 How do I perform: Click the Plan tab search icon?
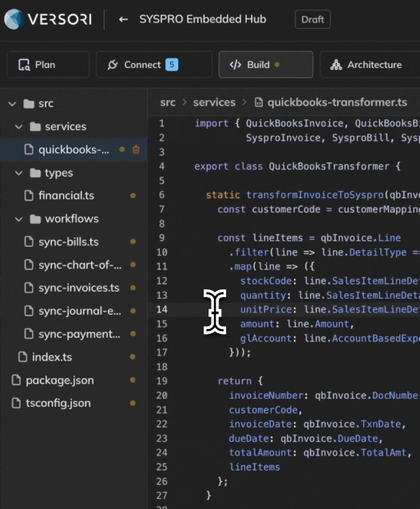click(x=24, y=65)
